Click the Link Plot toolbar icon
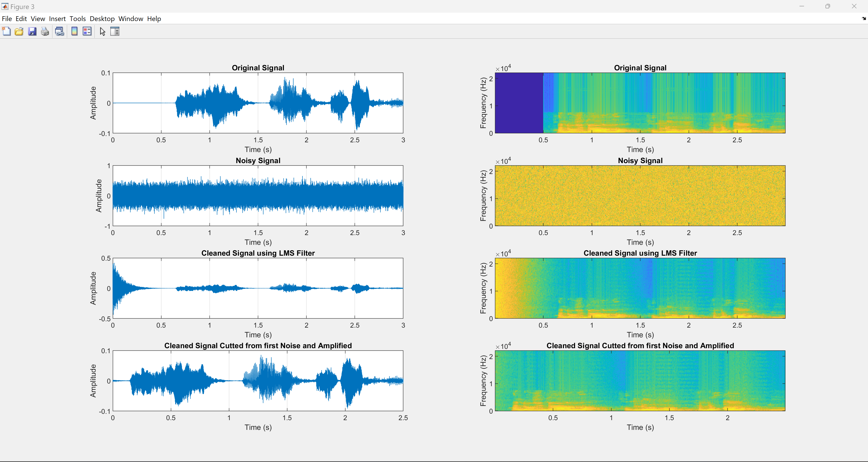 pyautogui.click(x=60, y=31)
